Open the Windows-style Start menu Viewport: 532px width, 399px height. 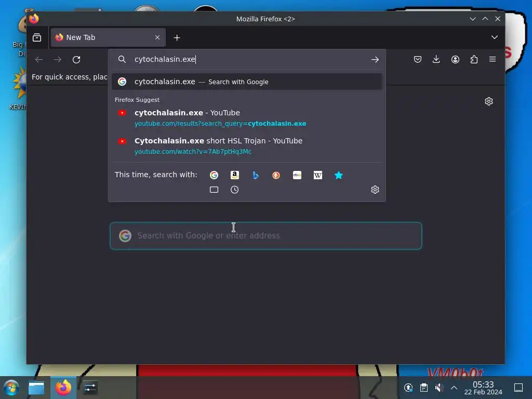click(11, 388)
